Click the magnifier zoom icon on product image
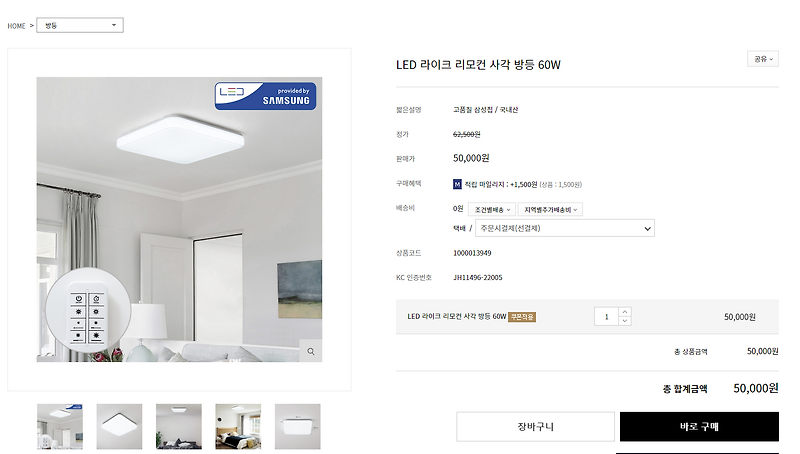800x454 pixels. point(311,351)
